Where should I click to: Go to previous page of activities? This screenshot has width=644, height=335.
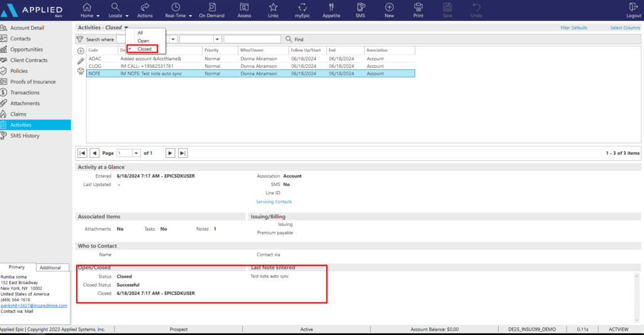coord(94,153)
